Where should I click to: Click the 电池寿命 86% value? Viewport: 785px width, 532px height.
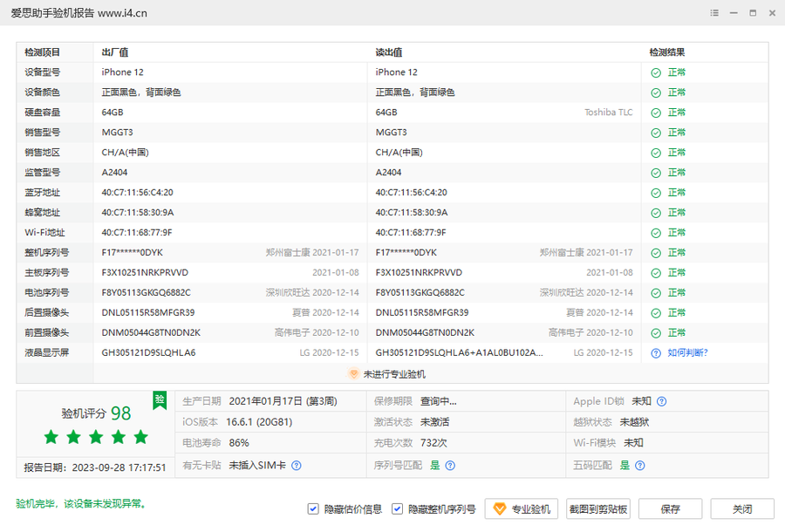coord(239,443)
